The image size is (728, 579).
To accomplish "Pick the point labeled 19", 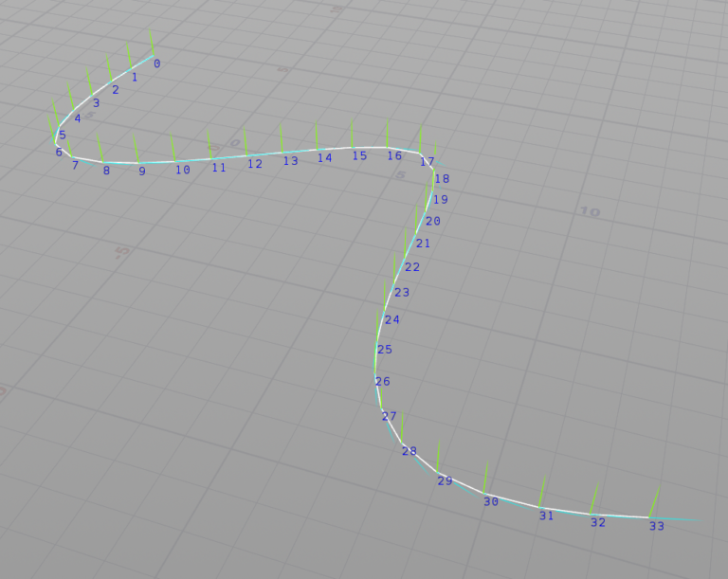I will [429, 192].
